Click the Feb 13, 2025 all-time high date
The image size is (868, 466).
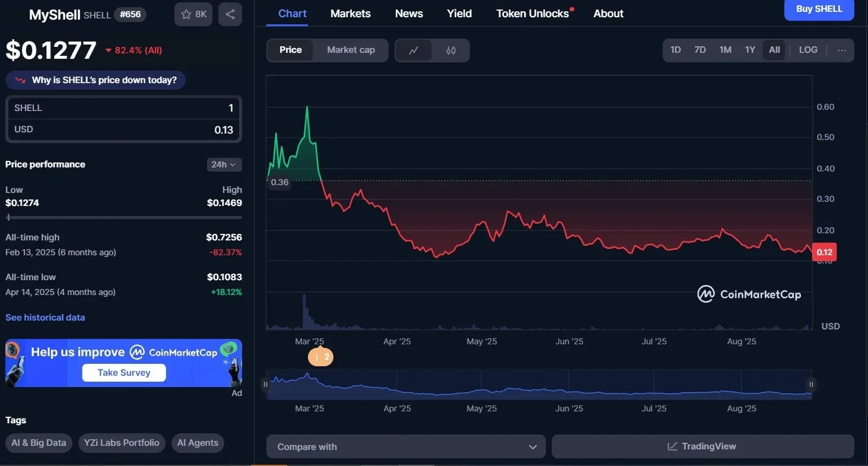[x=61, y=252]
